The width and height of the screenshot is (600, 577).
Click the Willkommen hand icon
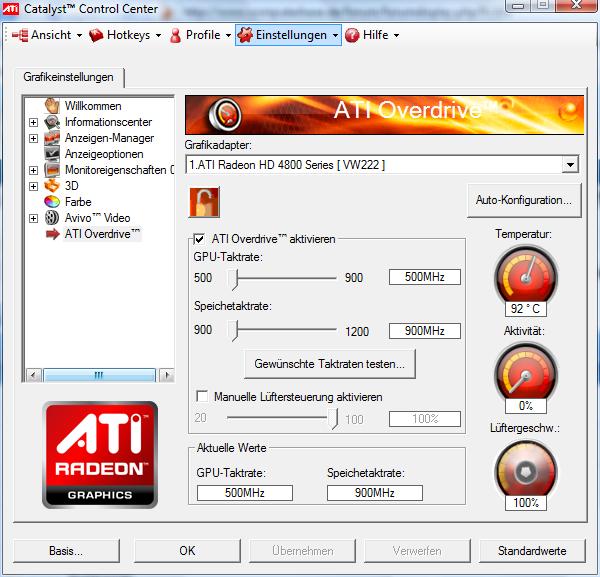(x=52, y=106)
